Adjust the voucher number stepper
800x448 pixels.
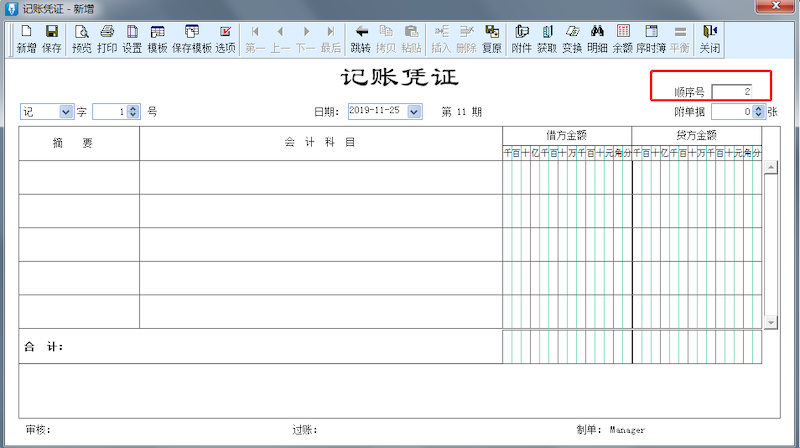pyautogui.click(x=133, y=112)
